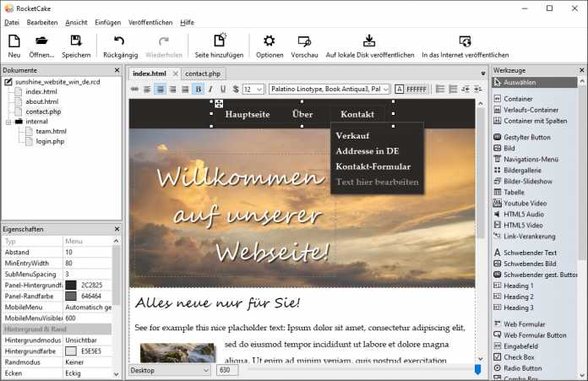Toggle bold text formatting

pyautogui.click(x=199, y=89)
